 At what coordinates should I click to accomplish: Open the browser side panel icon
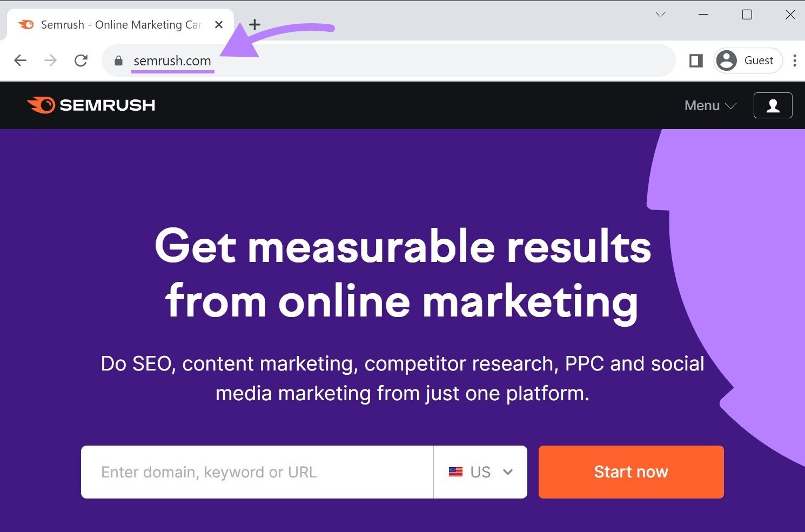pyautogui.click(x=696, y=60)
